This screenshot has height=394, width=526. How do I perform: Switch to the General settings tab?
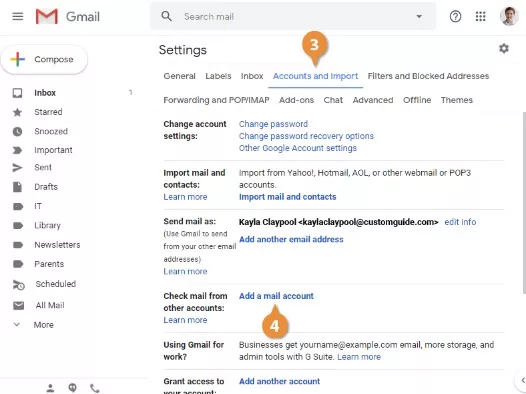[179, 76]
